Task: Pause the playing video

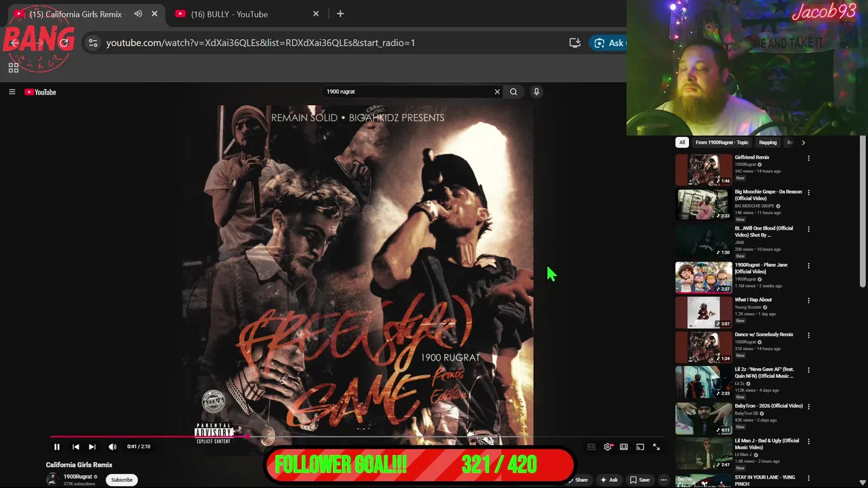Action: tap(57, 447)
